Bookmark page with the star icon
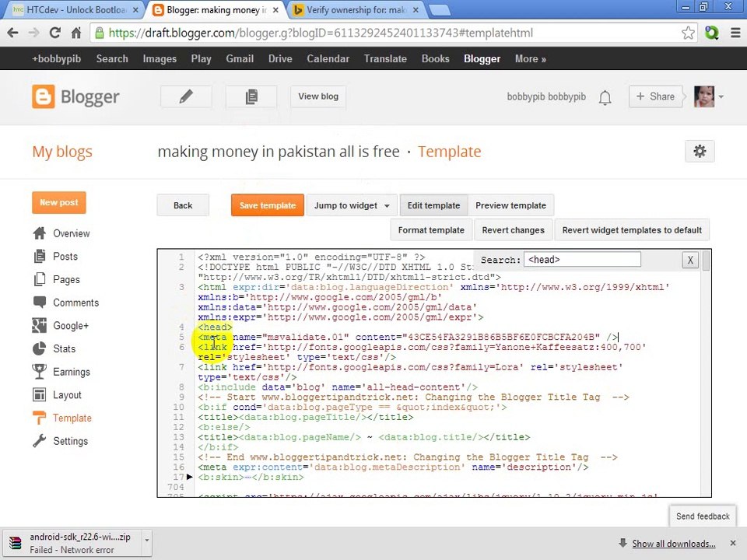Image resolution: width=747 pixels, height=560 pixels. (x=687, y=33)
